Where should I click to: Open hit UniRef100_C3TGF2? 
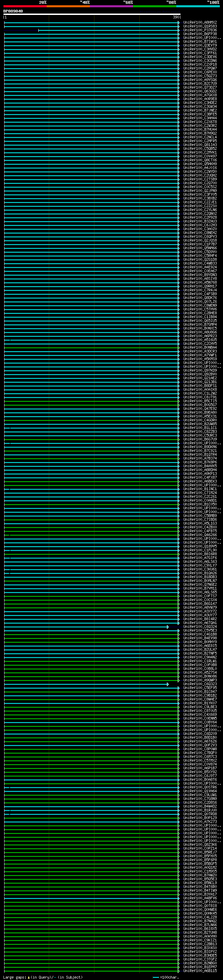200,959
